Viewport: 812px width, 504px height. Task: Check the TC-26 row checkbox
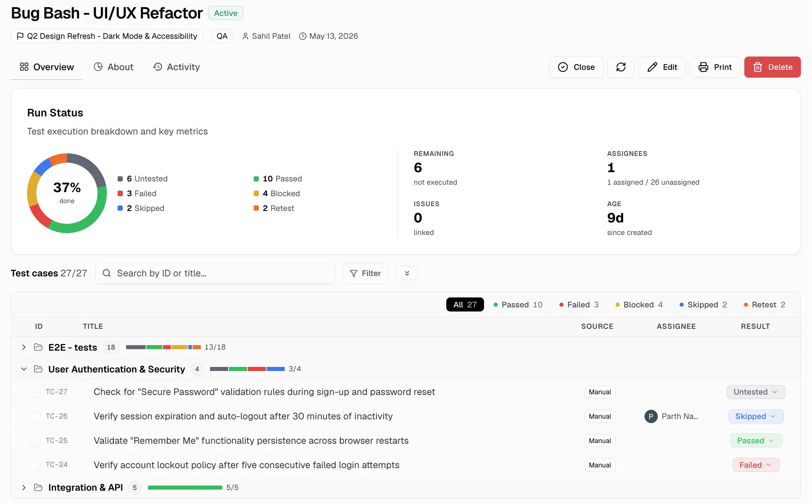[x=35, y=416]
